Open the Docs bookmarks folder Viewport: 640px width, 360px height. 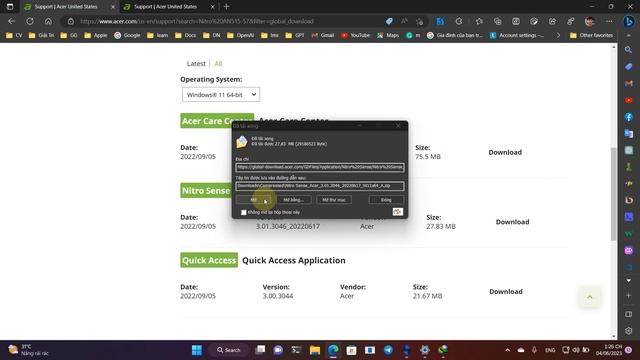coord(185,36)
